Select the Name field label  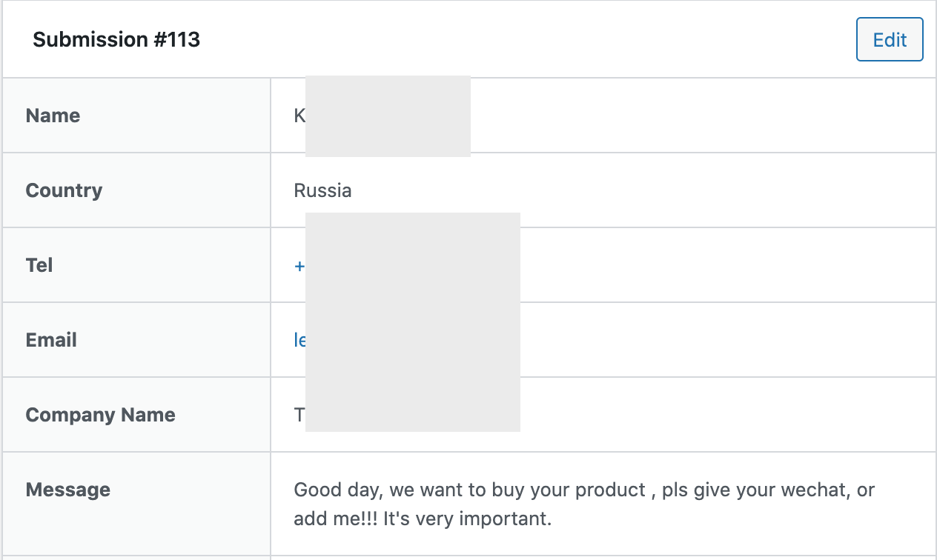[53, 116]
